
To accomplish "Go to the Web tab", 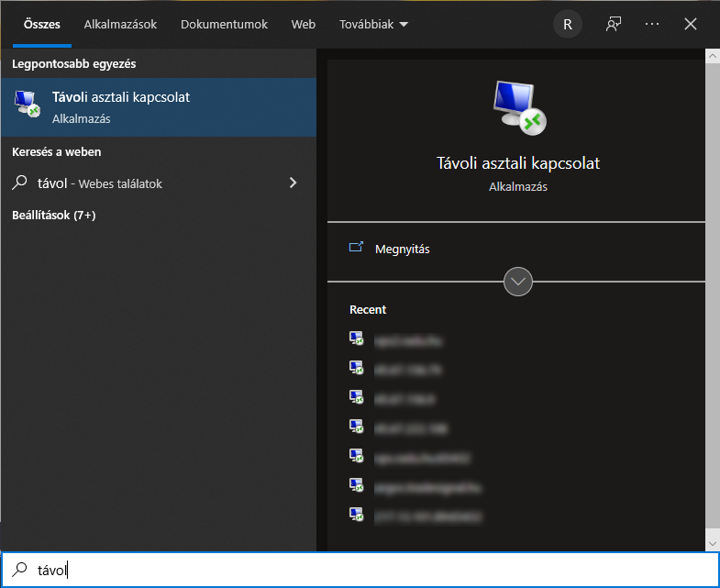I will 303,25.
